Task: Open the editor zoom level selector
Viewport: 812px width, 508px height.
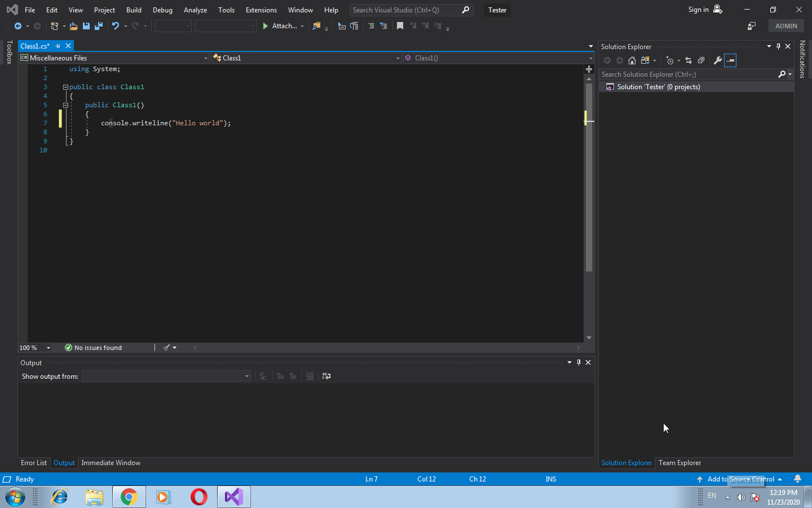Action: (x=35, y=347)
